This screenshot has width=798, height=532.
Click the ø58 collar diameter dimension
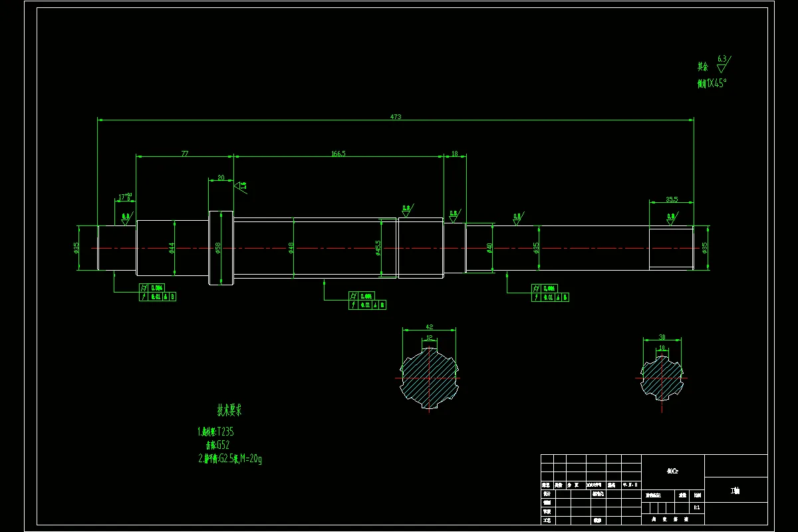(x=218, y=248)
